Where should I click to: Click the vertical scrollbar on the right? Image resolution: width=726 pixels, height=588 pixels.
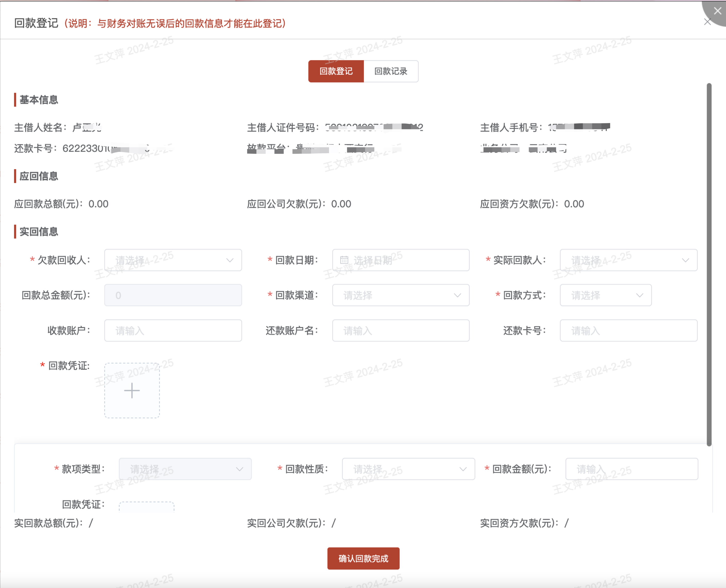tap(709, 264)
